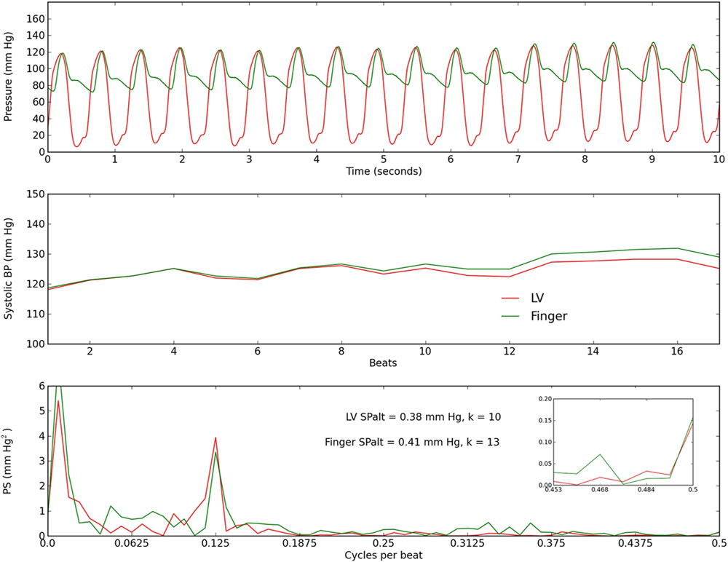The width and height of the screenshot is (728, 562).
Task: Click the red LV legend line
Action: [x=514, y=298]
